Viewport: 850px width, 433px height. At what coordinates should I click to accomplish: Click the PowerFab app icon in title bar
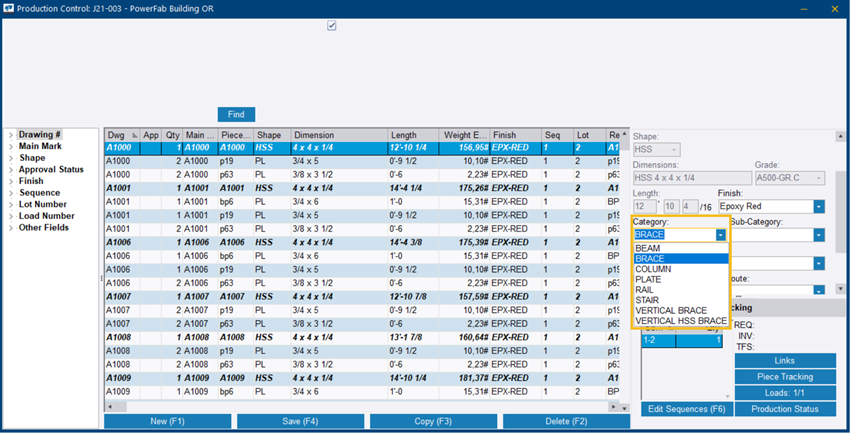tap(10, 8)
